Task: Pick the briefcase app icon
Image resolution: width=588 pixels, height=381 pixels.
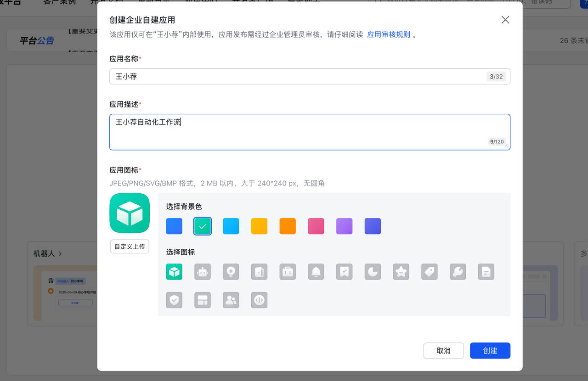Action: 288,272
